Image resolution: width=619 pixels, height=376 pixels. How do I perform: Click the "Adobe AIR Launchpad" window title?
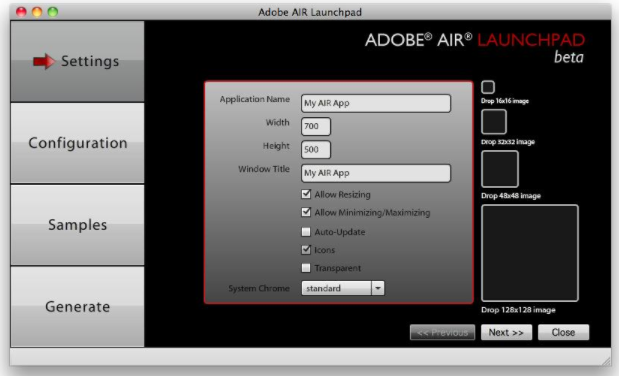pyautogui.click(x=310, y=12)
